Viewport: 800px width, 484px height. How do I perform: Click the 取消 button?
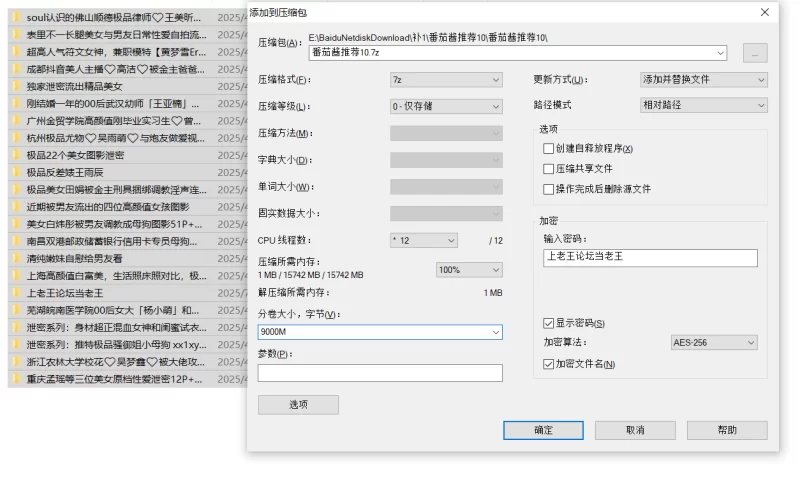tap(635, 430)
